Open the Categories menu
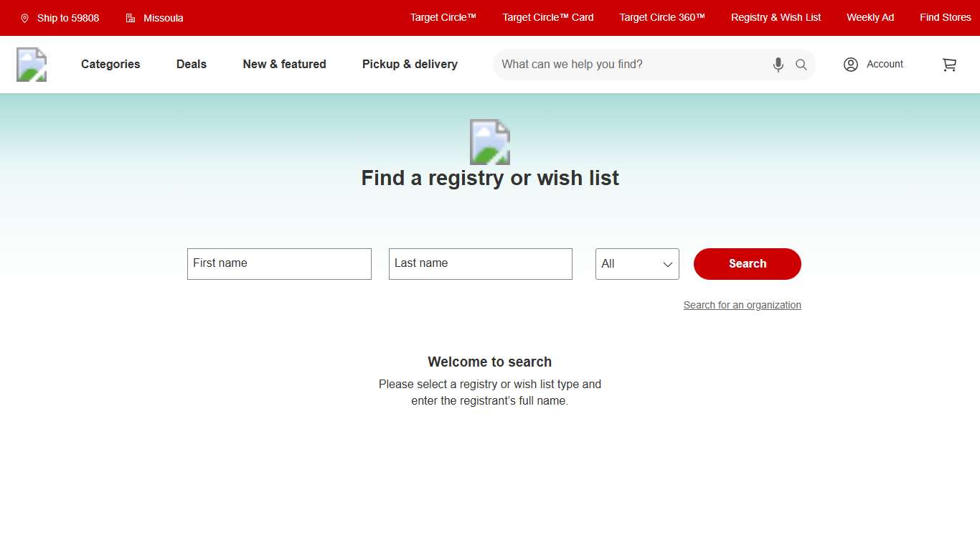Screen dimensions: 980x551 (110, 64)
